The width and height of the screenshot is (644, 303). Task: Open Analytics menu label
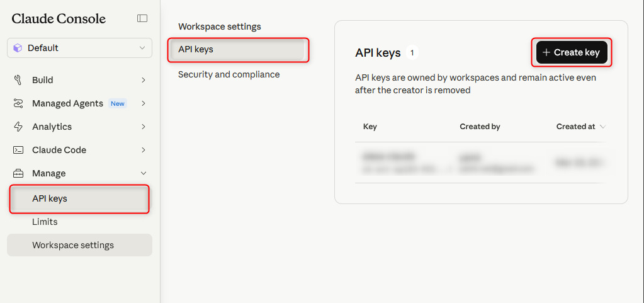[52, 127]
